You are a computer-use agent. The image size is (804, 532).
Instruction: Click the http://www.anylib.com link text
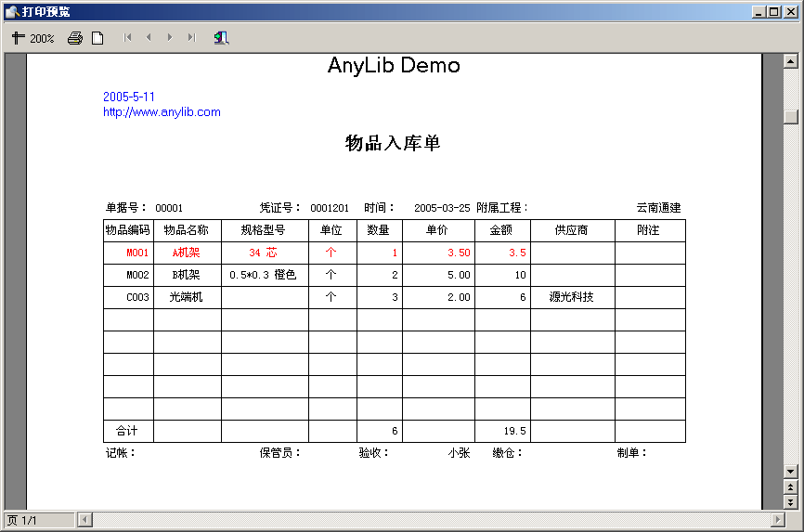click(x=162, y=112)
